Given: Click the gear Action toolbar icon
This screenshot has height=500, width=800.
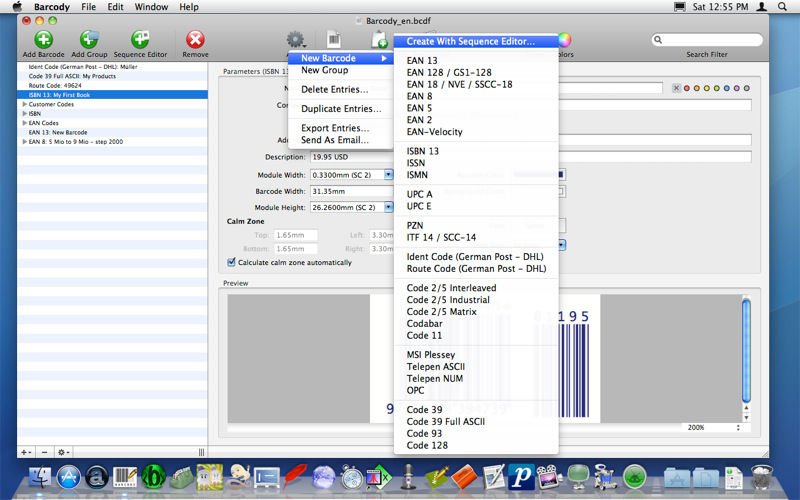Looking at the screenshot, I should tap(295, 39).
